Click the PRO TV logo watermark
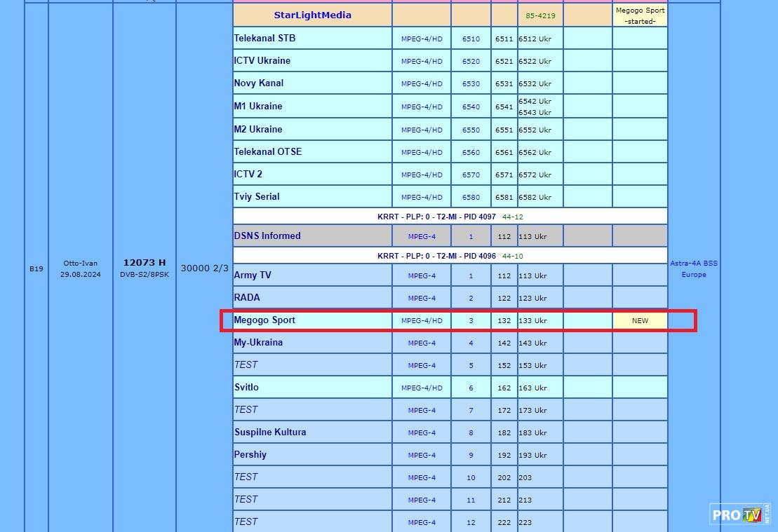The height and width of the screenshot is (532, 778). [x=740, y=514]
